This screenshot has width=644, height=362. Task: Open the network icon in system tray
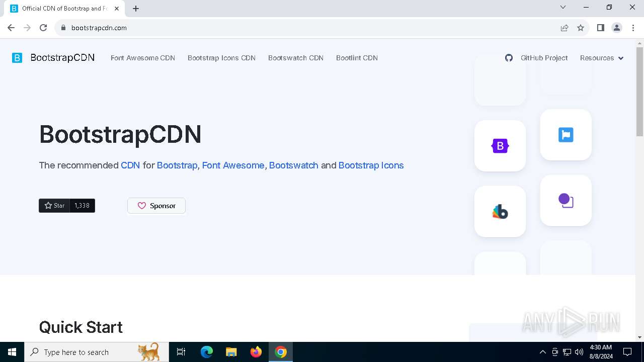(567, 352)
